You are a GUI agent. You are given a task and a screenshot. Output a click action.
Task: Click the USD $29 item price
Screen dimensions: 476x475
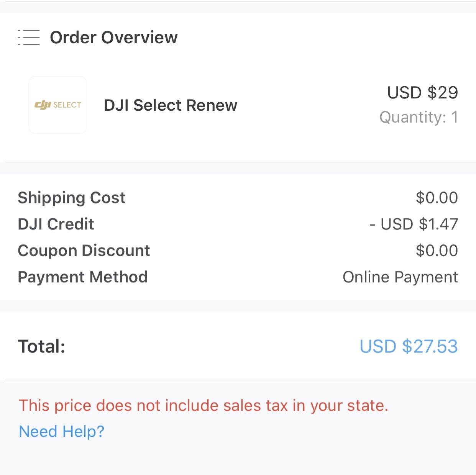[422, 93]
